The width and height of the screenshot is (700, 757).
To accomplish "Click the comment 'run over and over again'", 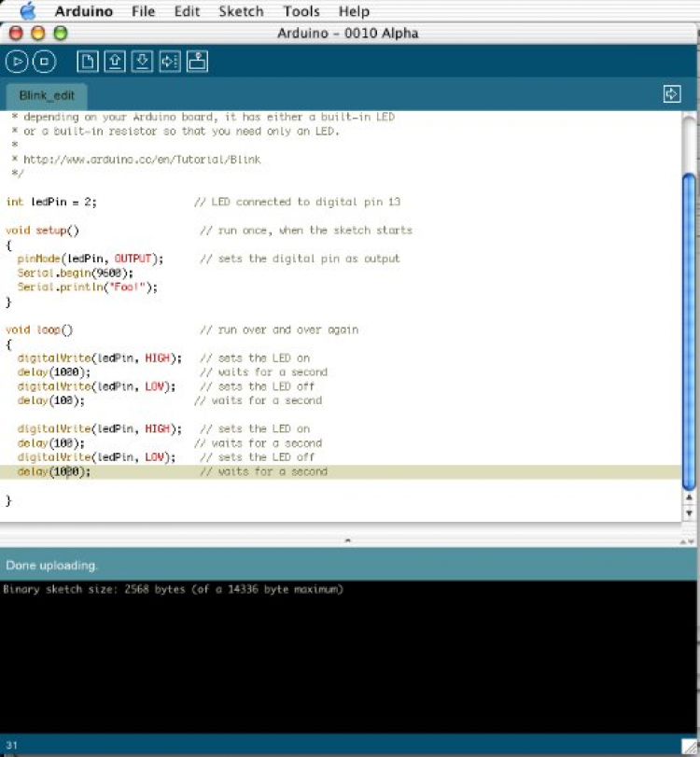I will pyautogui.click(x=279, y=329).
